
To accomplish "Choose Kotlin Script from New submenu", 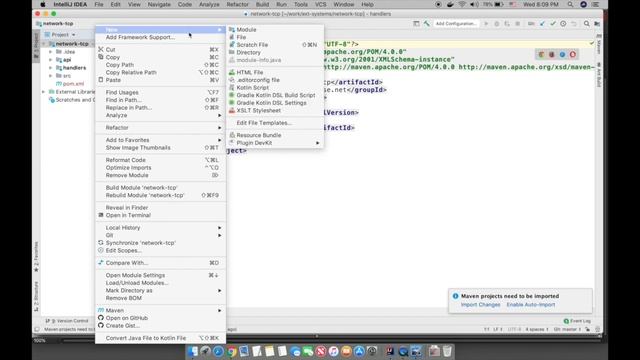I will click(x=275, y=88).
